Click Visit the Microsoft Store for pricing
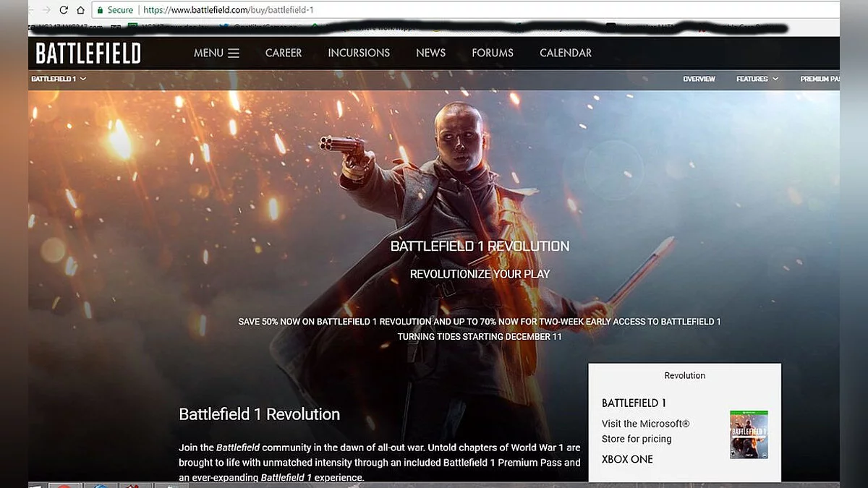Viewport: 868px width, 488px height. pyautogui.click(x=645, y=432)
